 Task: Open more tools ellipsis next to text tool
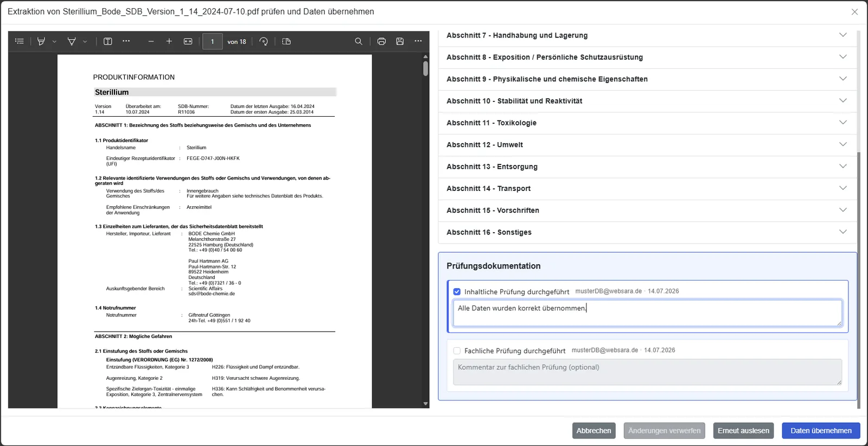click(126, 41)
